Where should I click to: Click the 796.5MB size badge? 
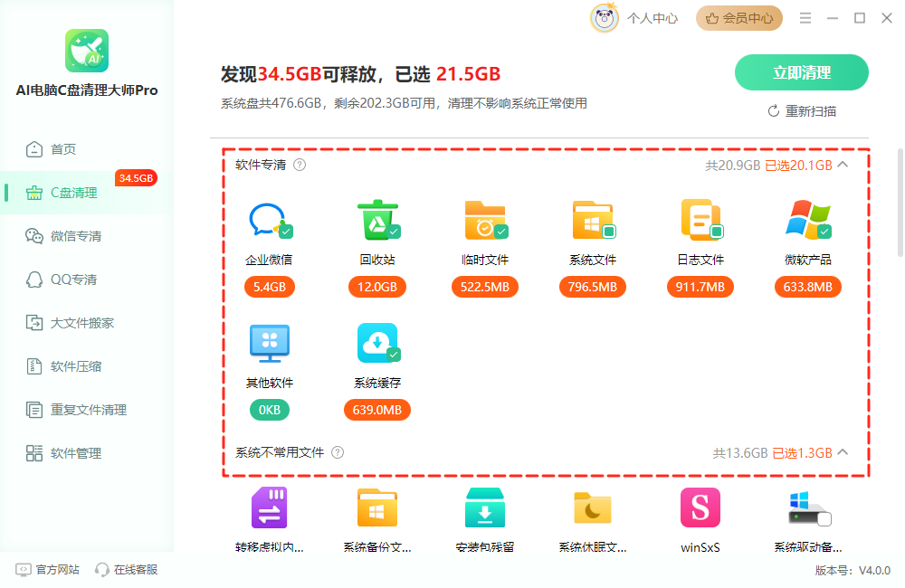point(593,287)
